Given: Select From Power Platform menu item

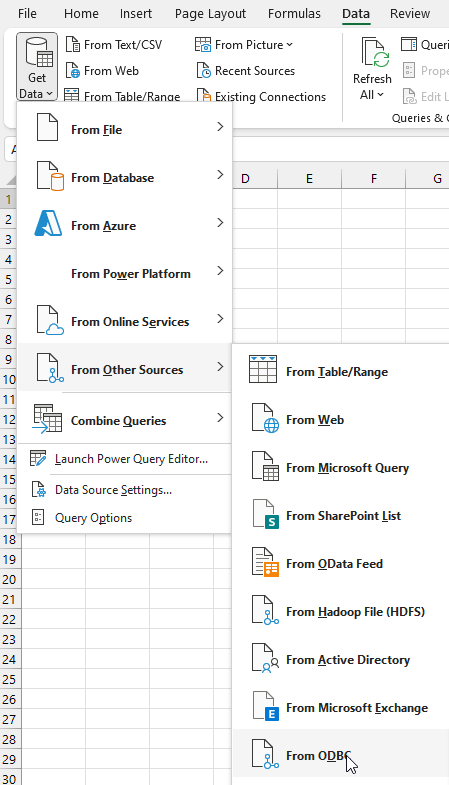Looking at the screenshot, I should 125,274.
